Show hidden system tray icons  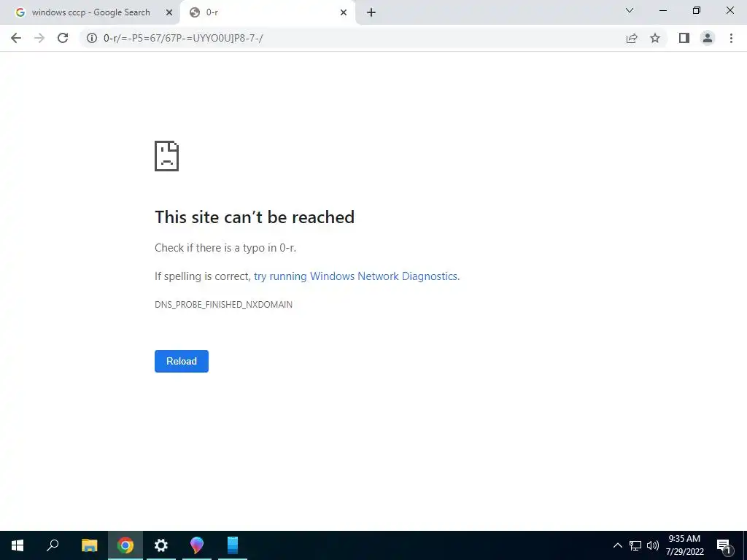click(x=617, y=545)
